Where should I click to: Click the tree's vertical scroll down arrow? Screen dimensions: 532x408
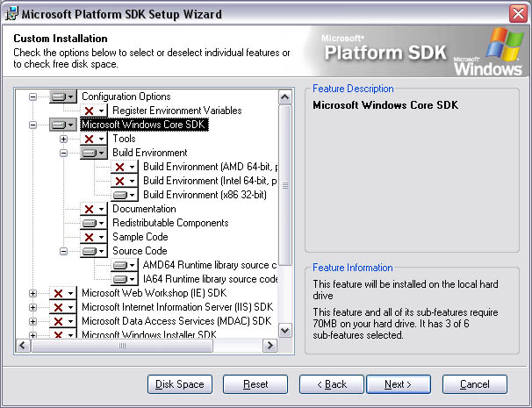(x=285, y=330)
